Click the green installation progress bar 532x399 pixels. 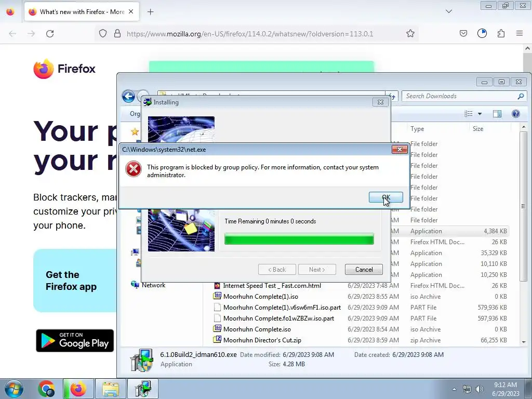coord(299,239)
